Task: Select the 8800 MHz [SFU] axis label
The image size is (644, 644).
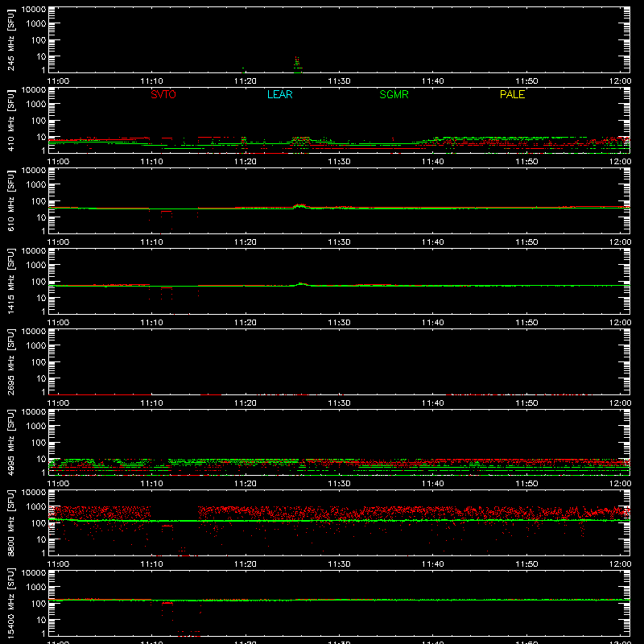Action: click(10, 522)
